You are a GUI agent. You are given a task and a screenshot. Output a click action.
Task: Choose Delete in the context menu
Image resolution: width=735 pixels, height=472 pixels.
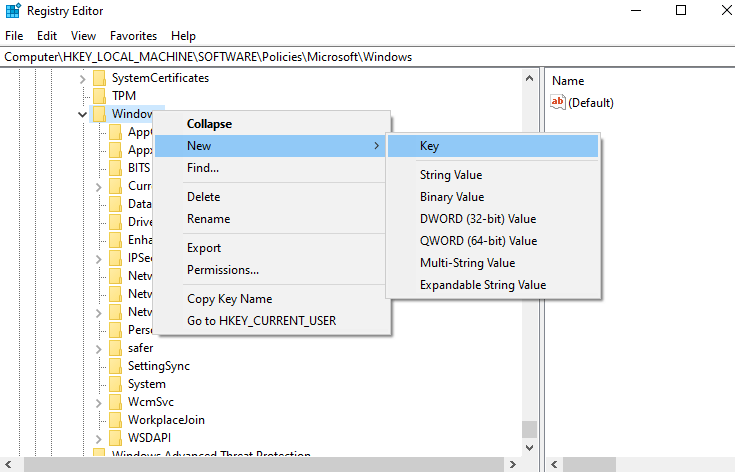coord(272,197)
